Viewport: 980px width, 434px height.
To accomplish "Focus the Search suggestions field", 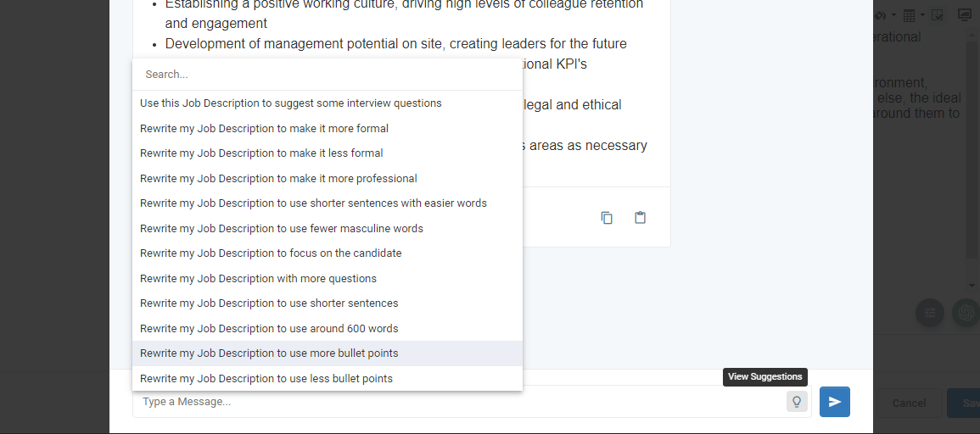I will click(x=328, y=75).
